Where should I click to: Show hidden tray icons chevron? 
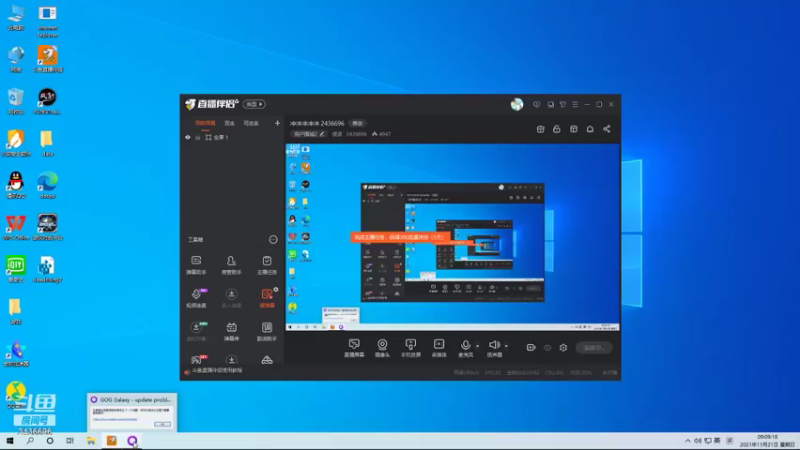point(687,441)
